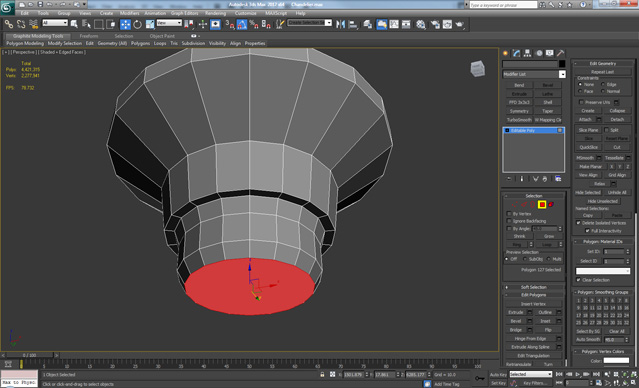
Task: Open the selection filter All dropdown
Action: click(55, 23)
